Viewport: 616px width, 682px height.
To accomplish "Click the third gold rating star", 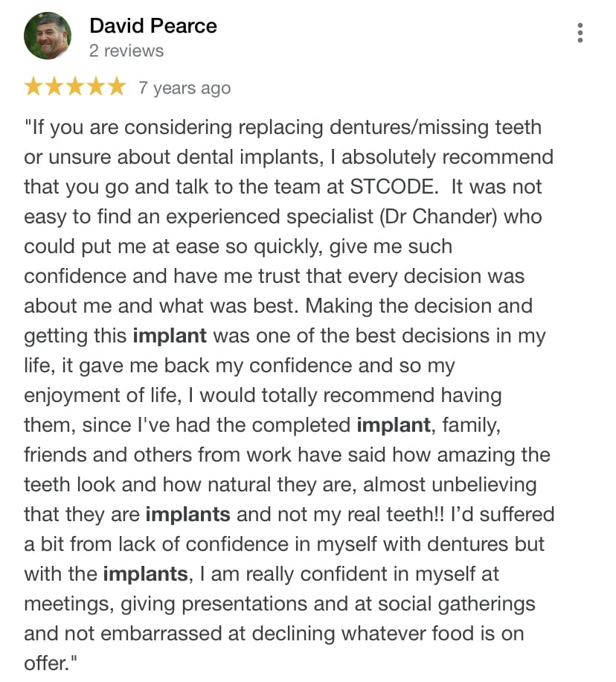I will [75, 87].
